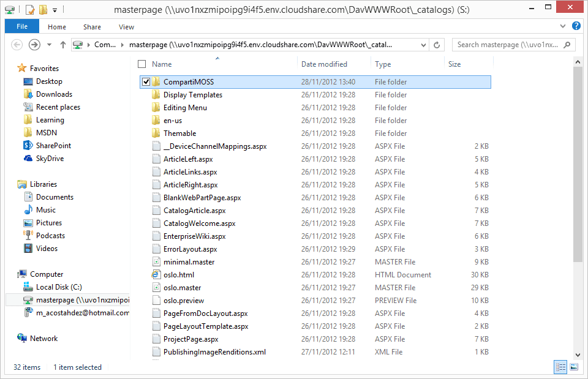Select the oslo.html Internet Explorer file icon
The height and width of the screenshot is (379, 588).
156,274
